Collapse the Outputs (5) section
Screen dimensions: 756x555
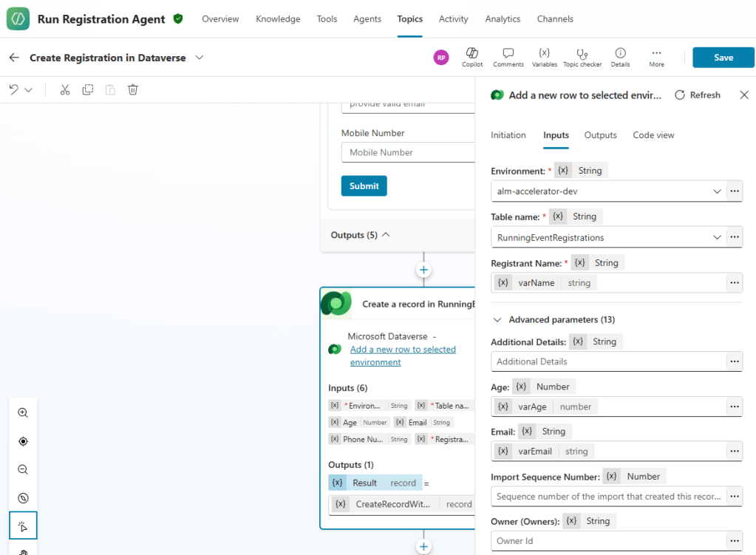tap(385, 235)
